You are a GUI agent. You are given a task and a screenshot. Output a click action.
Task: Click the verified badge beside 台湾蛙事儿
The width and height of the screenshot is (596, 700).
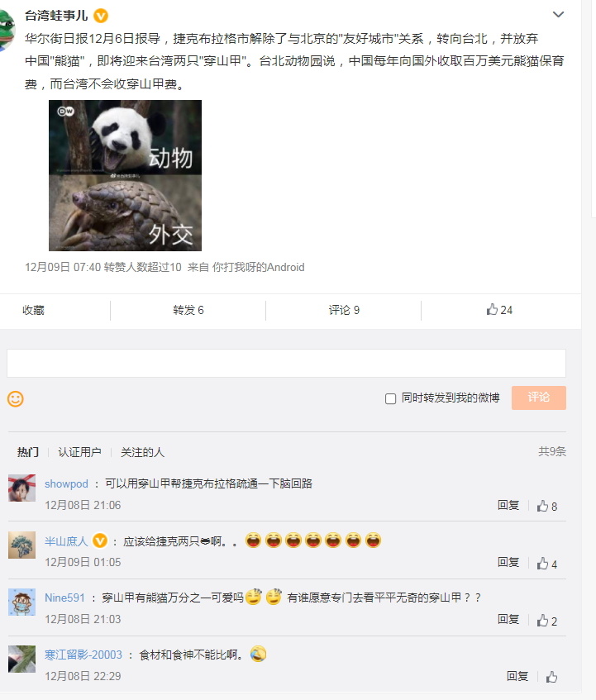101,16
